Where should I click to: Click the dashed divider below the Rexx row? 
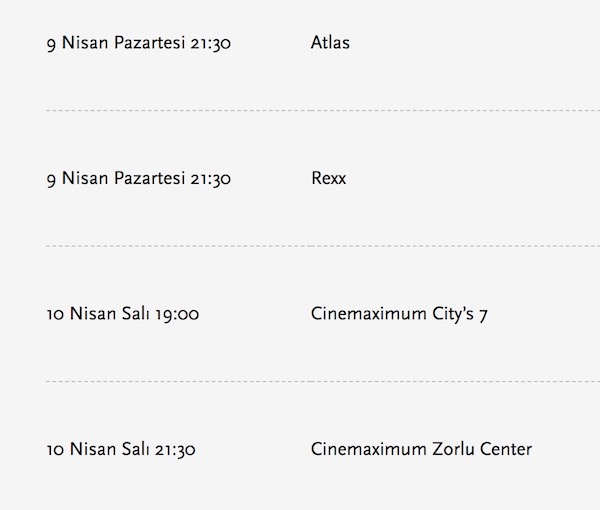(300, 246)
